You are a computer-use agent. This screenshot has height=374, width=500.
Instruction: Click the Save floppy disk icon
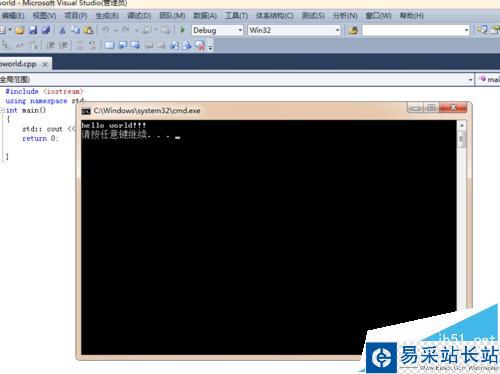click(x=33, y=30)
